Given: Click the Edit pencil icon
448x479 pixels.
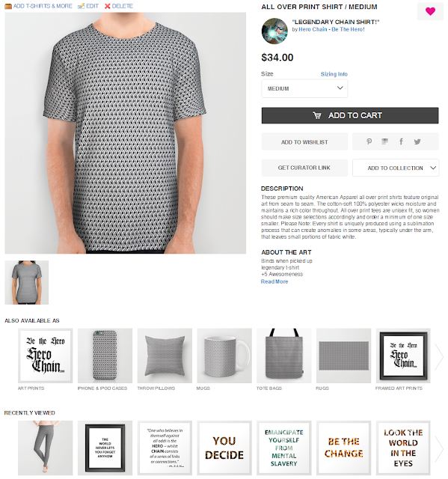Looking at the screenshot, I should (x=81, y=6).
